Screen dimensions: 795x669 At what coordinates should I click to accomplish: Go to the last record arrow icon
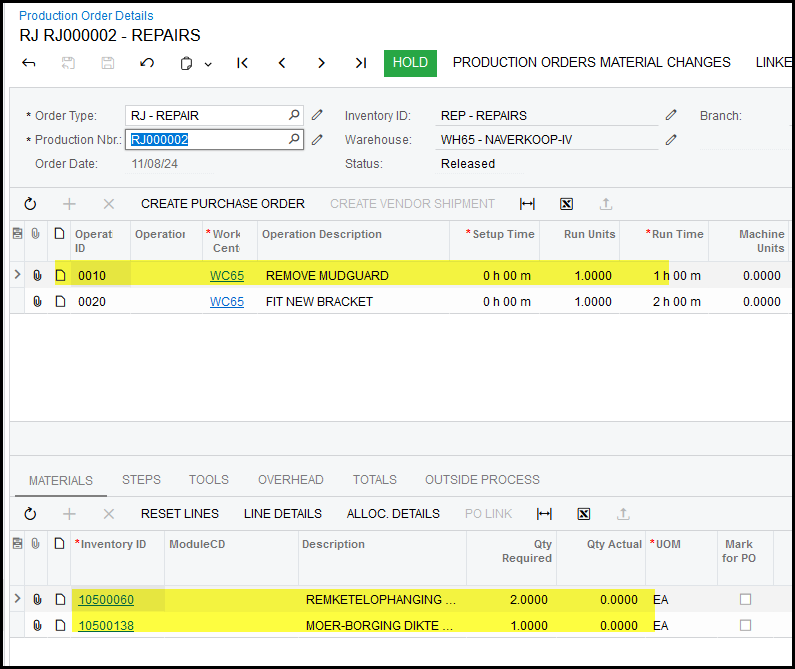[360, 63]
